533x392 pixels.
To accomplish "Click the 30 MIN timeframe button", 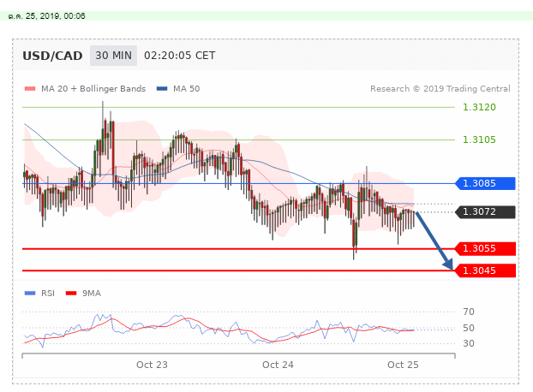I will click(113, 56).
